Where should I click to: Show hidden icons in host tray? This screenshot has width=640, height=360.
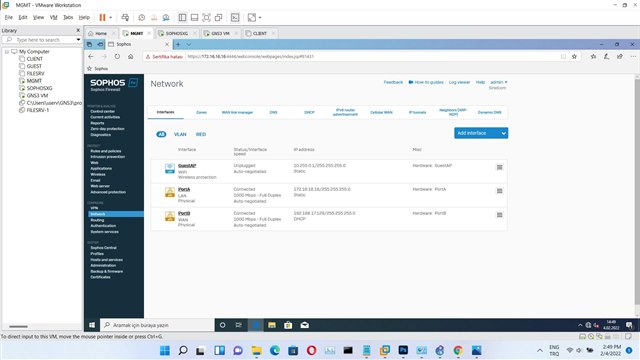[x=540, y=350]
